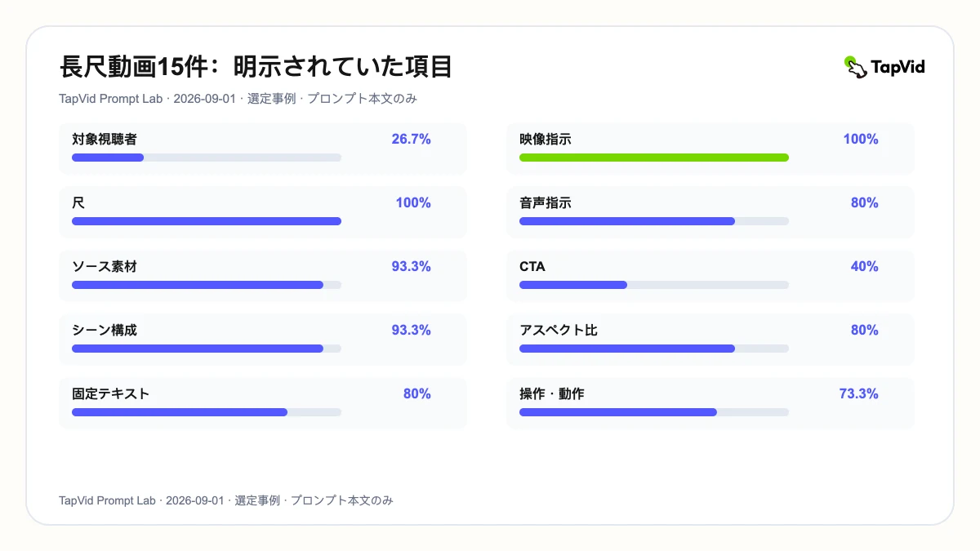
Task: Click the ソース素材 label
Action: point(104,267)
